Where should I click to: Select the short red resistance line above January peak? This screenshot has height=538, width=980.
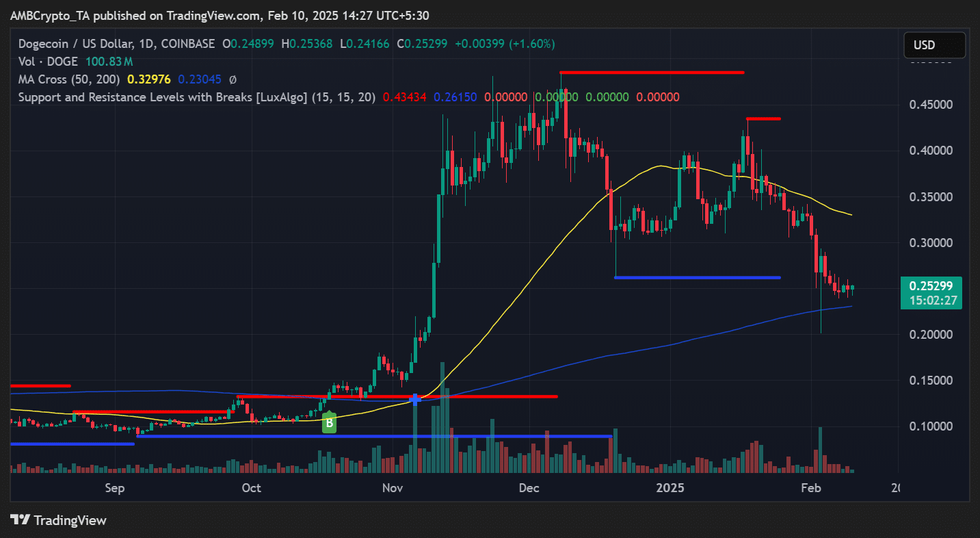[763, 118]
